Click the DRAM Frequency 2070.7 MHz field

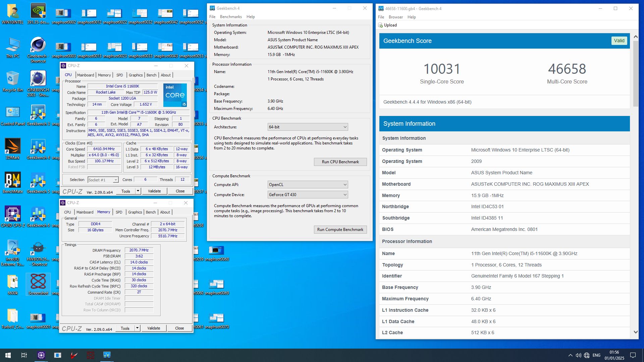[139, 250]
